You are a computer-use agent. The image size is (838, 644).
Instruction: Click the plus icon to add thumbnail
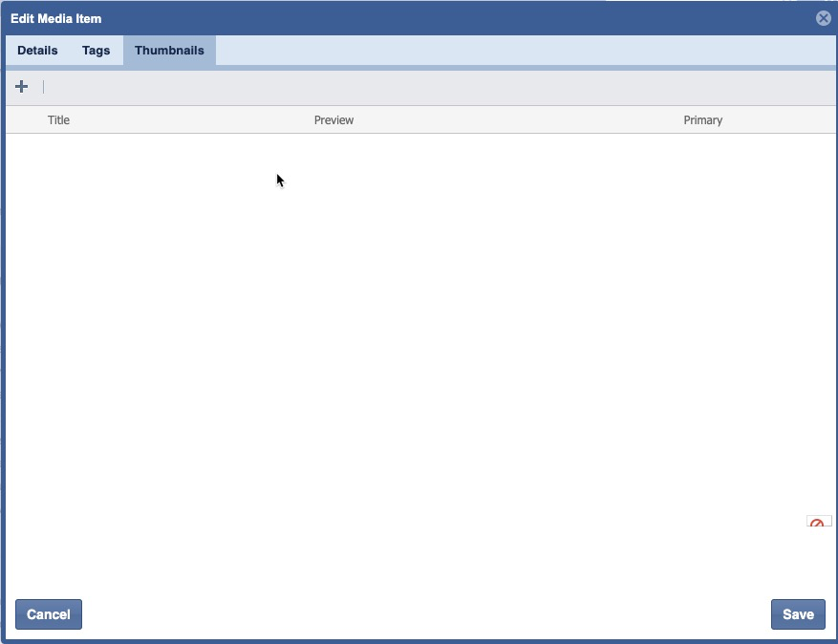point(21,87)
